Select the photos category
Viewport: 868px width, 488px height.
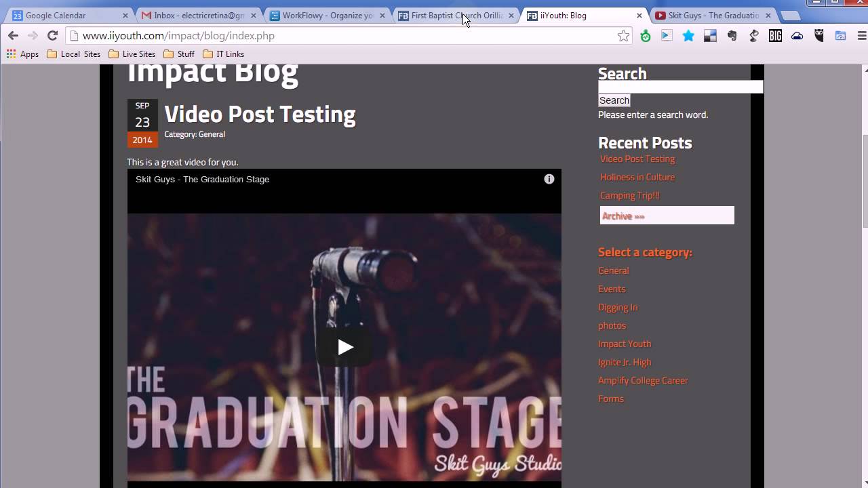coord(612,325)
